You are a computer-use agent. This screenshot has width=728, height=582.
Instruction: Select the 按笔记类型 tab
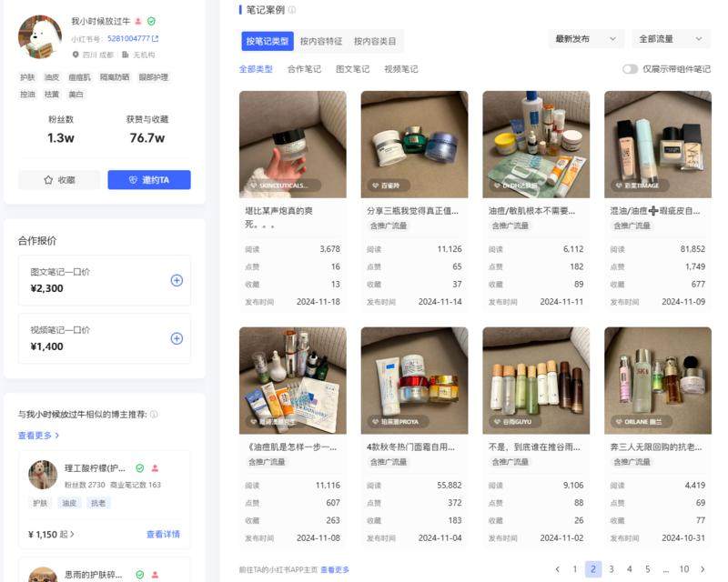coord(267,41)
